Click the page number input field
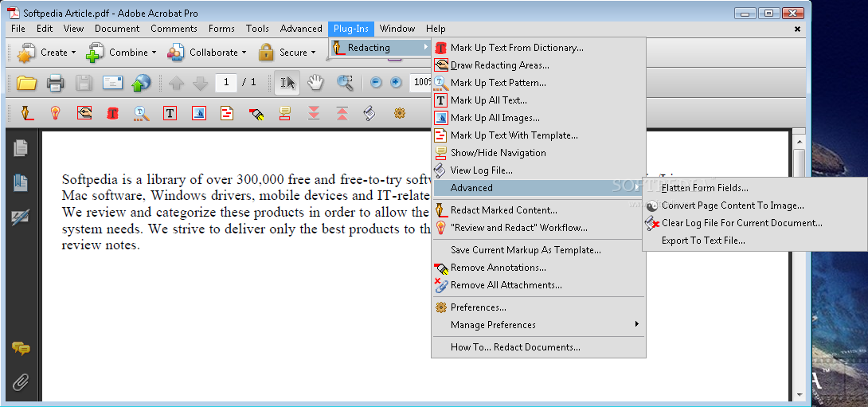This screenshot has height=407, width=868. (x=226, y=83)
